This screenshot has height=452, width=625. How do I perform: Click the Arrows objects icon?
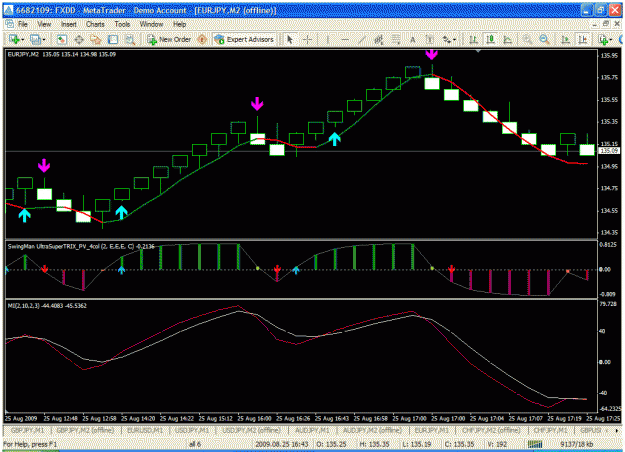coord(446,39)
